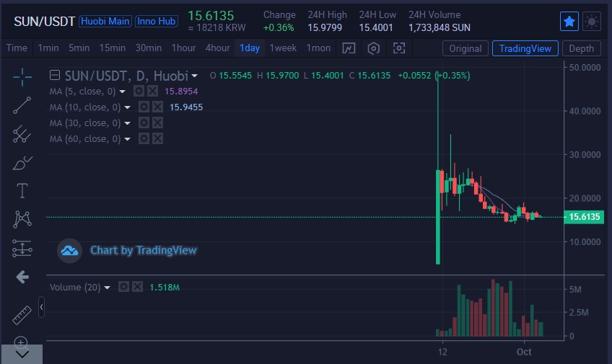
Task: Select the brush drawing tool
Action: pos(22,162)
